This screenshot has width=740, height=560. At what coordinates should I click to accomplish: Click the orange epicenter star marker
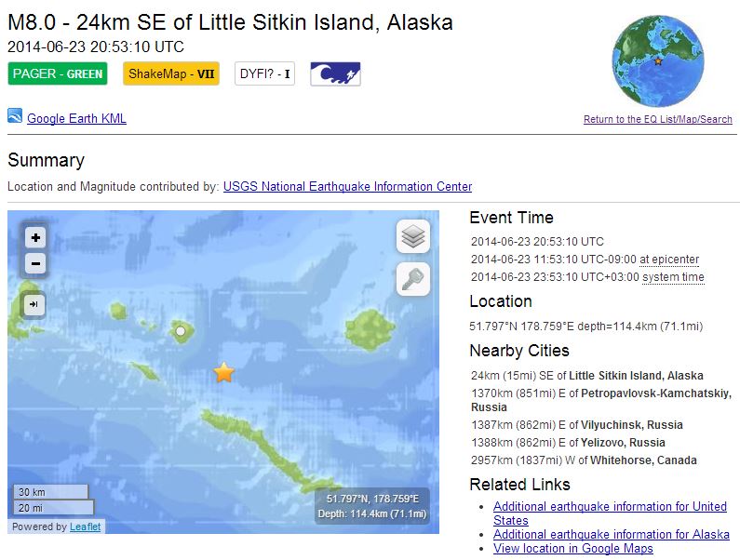pos(224,372)
